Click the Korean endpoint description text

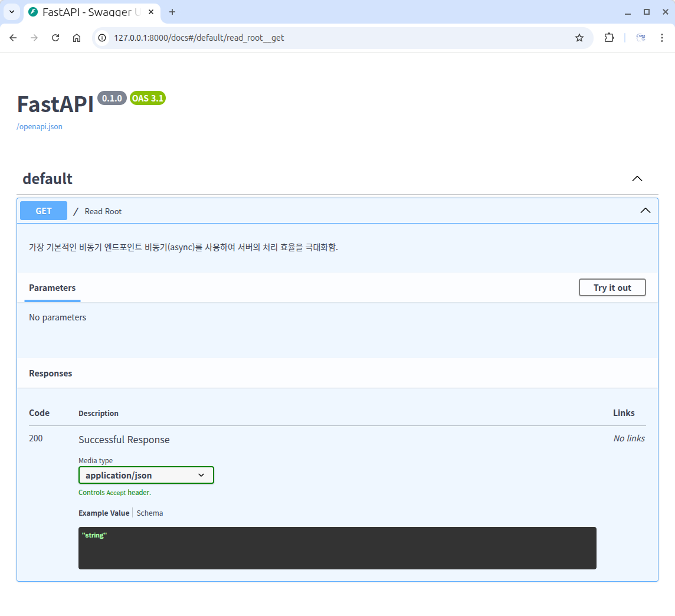(184, 247)
